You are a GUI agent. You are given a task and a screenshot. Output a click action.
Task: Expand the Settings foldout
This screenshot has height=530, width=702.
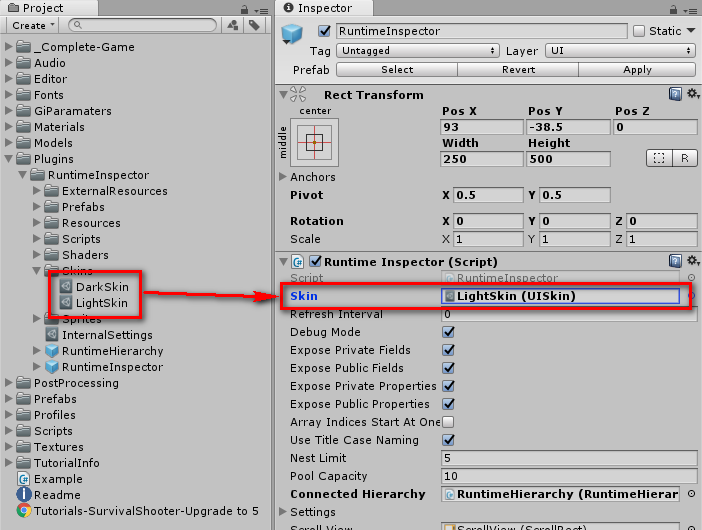[283, 511]
